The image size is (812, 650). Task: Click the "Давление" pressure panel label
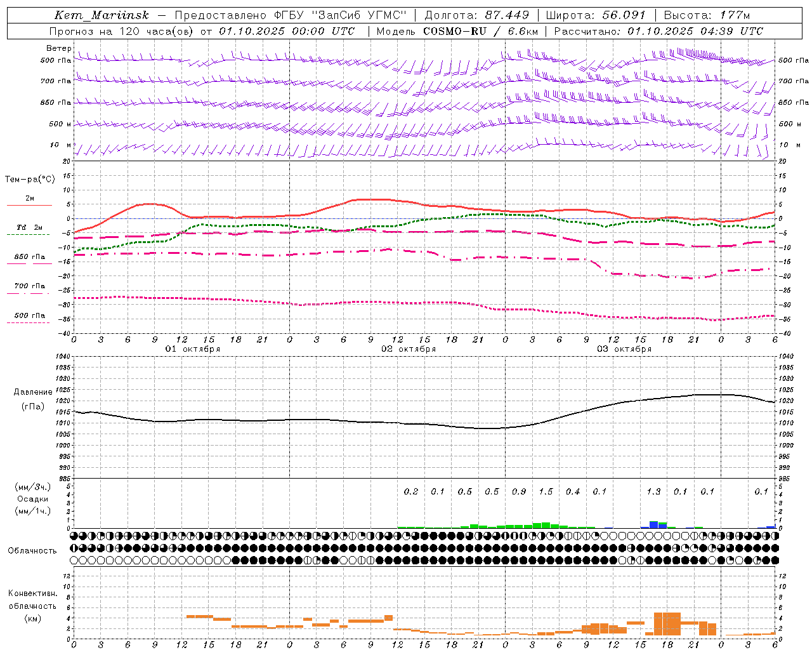point(33,392)
